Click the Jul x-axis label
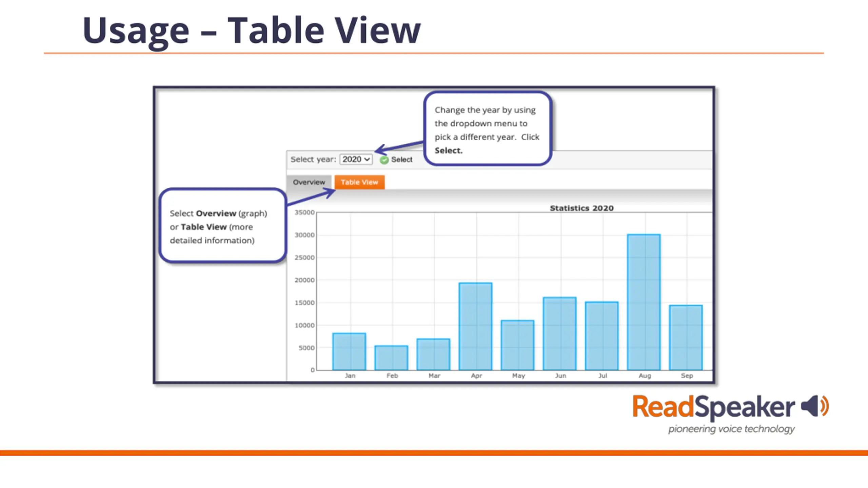Viewport: 868px width, 488px height. 603,375
